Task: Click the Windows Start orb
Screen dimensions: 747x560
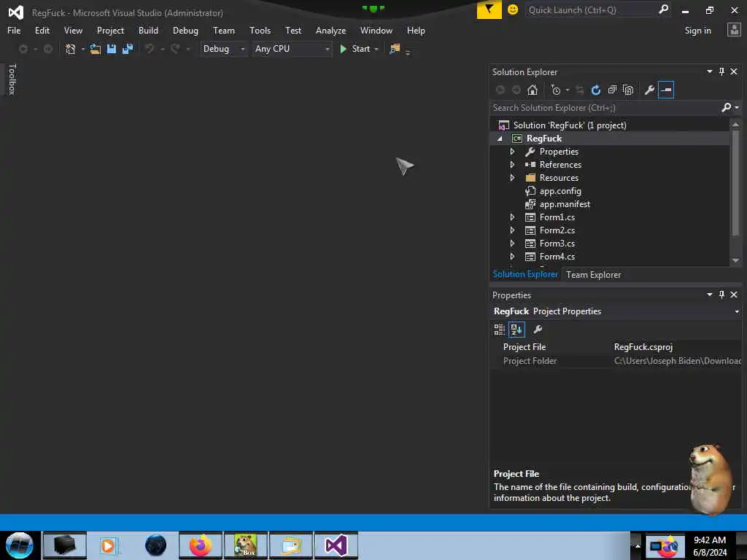Action: 19,545
